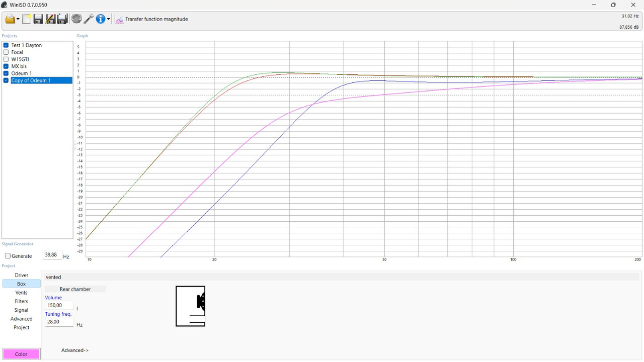The height and width of the screenshot is (362, 644).
Task: Click the pink Color swatch button
Action: coord(21,354)
